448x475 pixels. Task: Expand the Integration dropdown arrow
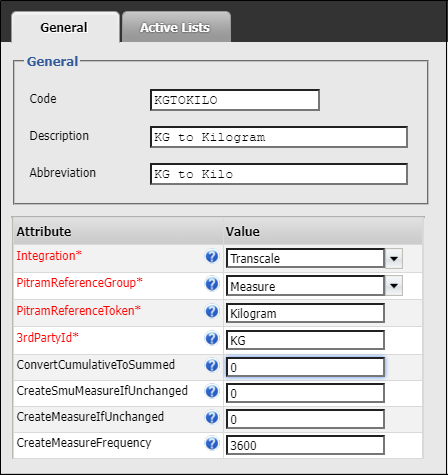click(394, 258)
